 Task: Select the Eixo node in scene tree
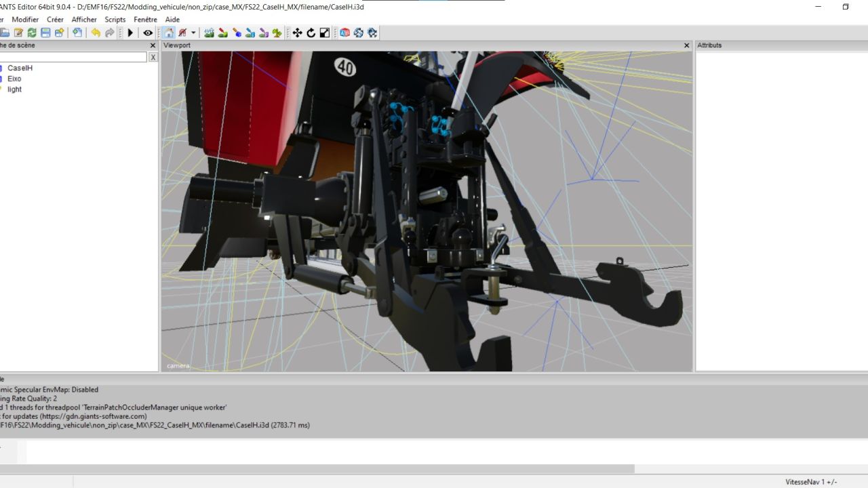tap(14, 79)
